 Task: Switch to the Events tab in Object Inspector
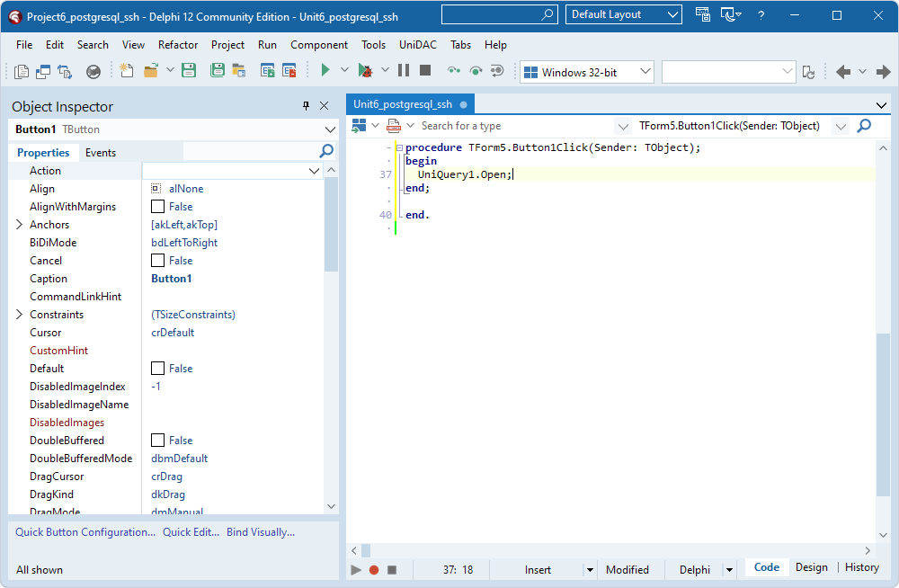(x=100, y=152)
